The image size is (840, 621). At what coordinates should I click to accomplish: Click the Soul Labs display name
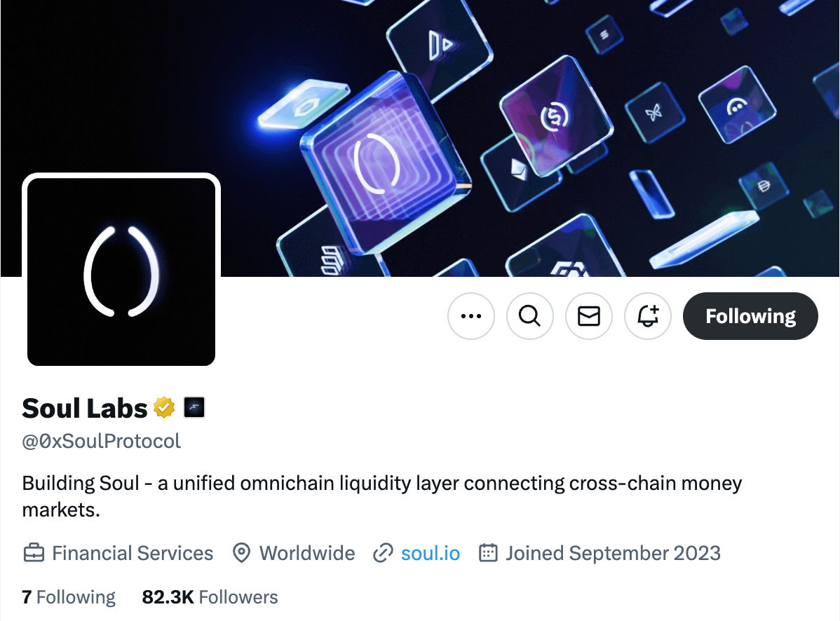[x=85, y=409]
